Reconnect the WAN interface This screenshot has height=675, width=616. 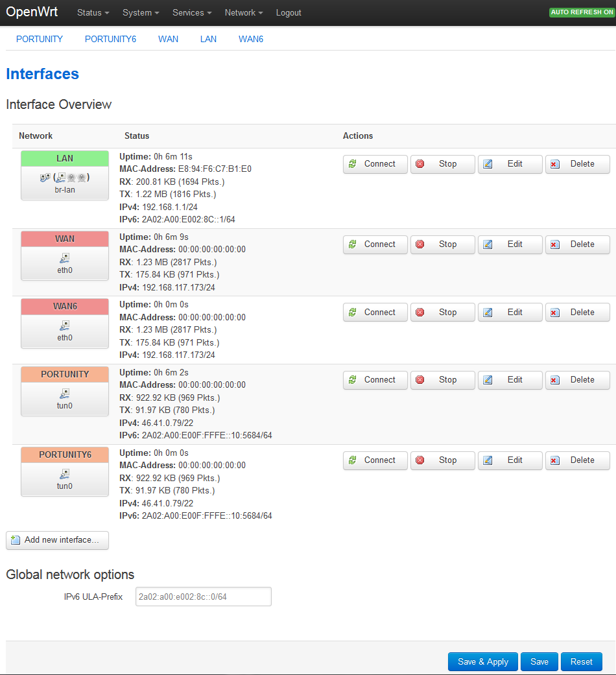pyautogui.click(x=375, y=244)
